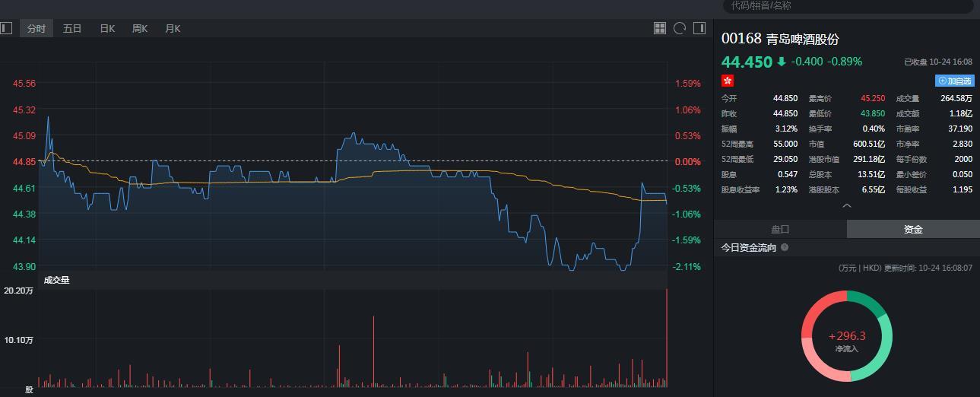Open the multi-chart grid layout
The width and height of the screenshot is (980, 397).
(660, 29)
